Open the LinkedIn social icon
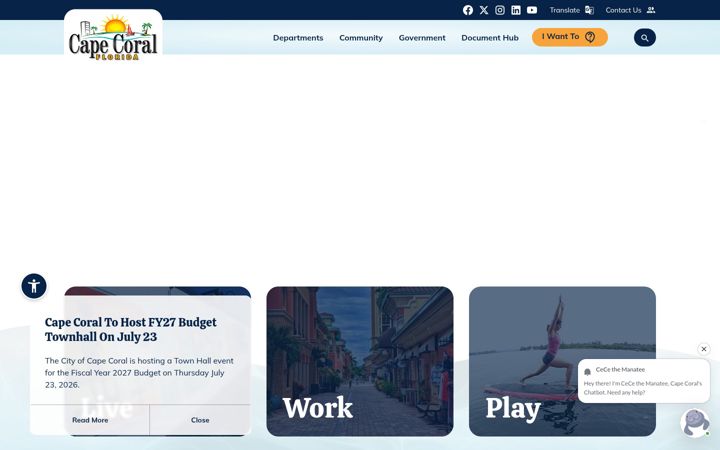The image size is (720, 450). [516, 10]
